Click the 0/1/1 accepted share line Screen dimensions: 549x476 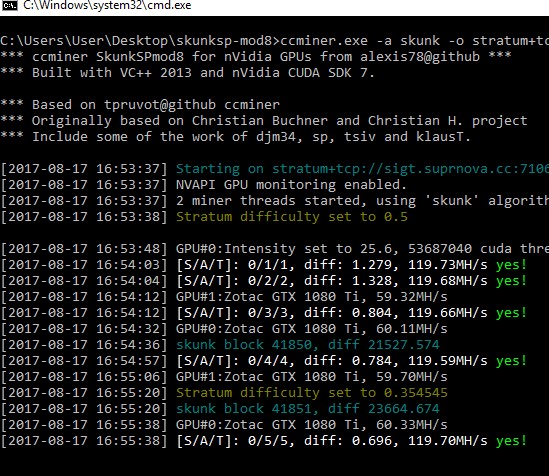coord(264,265)
